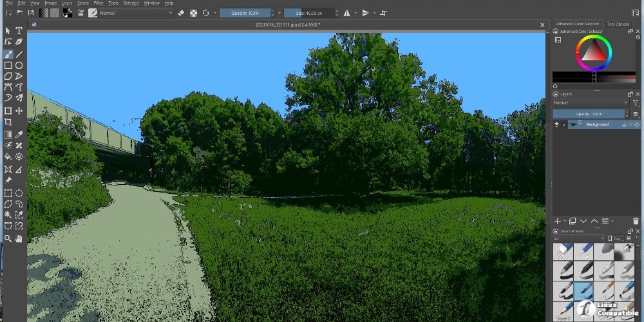644x322 pixels.
Task: Select the Freehand Brush tool
Action: coord(8,54)
